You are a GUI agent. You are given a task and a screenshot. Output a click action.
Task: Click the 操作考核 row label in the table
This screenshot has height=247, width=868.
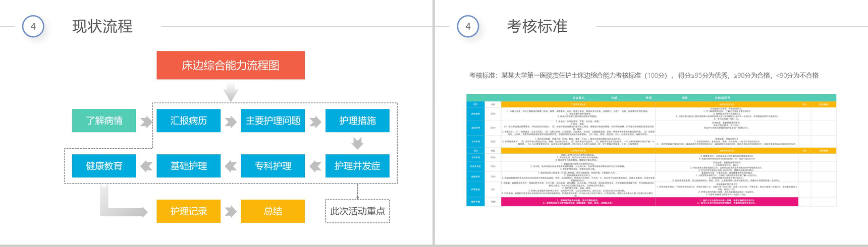[x=475, y=202]
